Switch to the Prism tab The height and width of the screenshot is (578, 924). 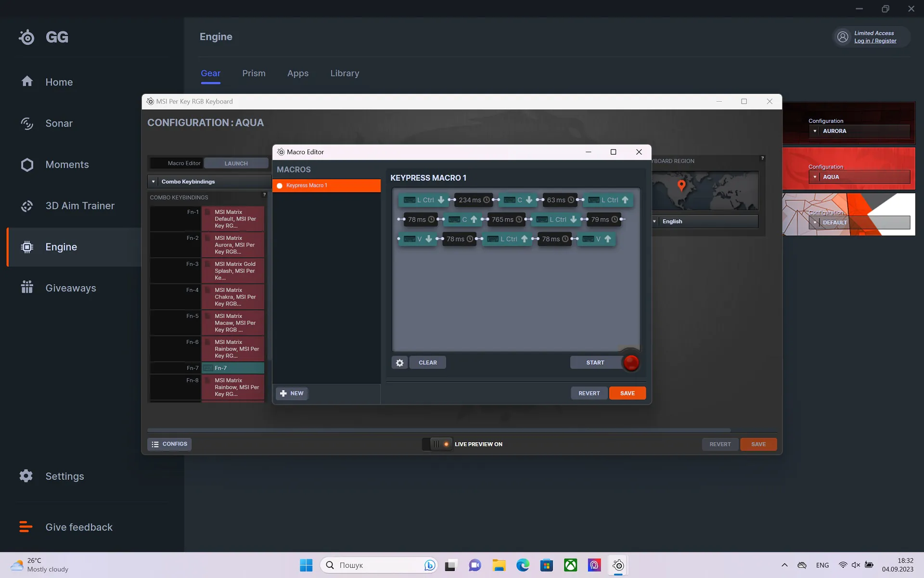pos(254,73)
